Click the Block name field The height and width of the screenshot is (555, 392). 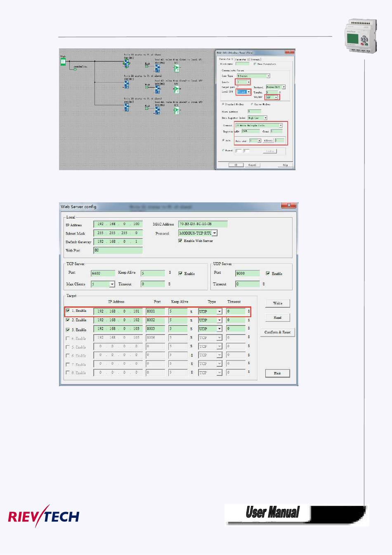pos(242,64)
